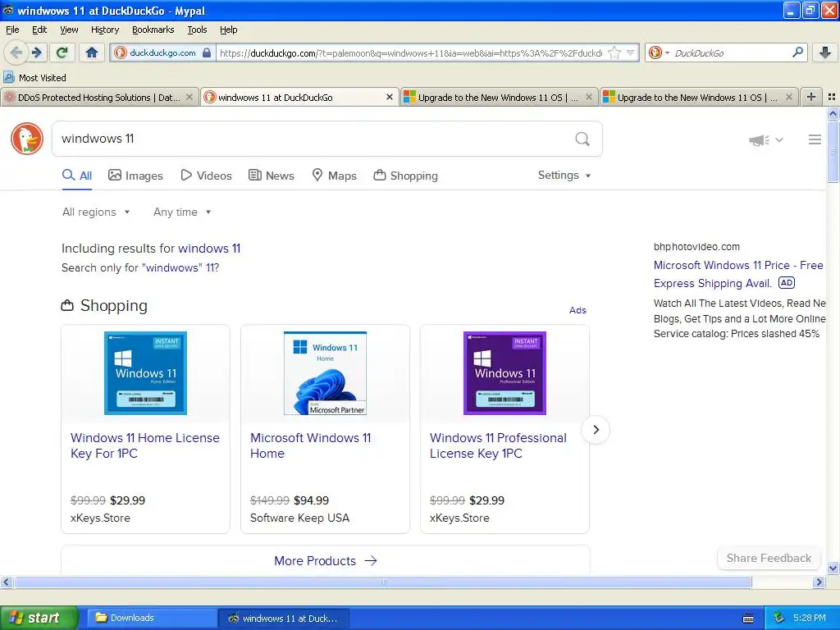The width and height of the screenshot is (840, 630).
Task: Click the megaphone announcement icon
Action: (759, 139)
